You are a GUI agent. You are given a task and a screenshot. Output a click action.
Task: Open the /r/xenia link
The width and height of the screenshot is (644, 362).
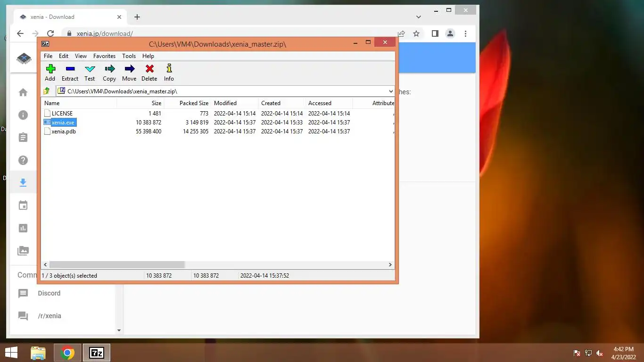pyautogui.click(x=50, y=316)
